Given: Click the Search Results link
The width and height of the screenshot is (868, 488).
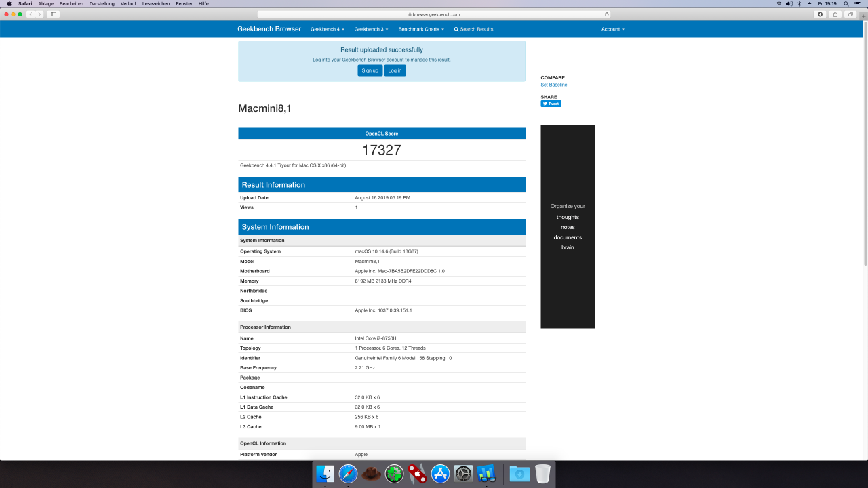Looking at the screenshot, I should tap(474, 29).
